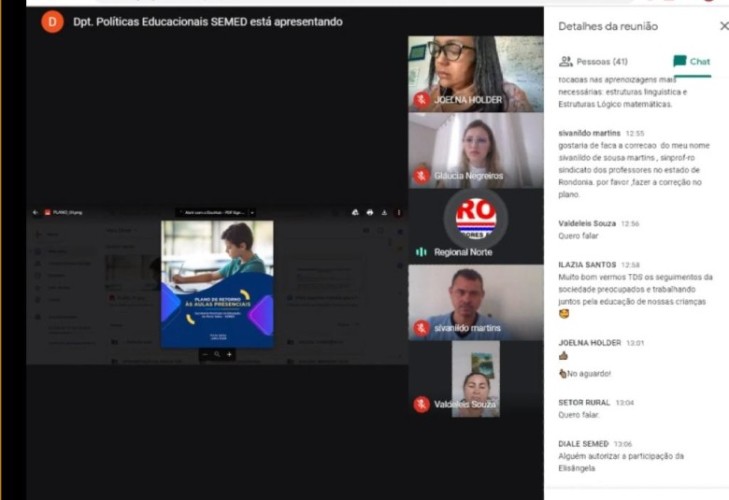729x500 pixels.
Task: Click the download icon in the preview toolbar
Action: click(384, 212)
